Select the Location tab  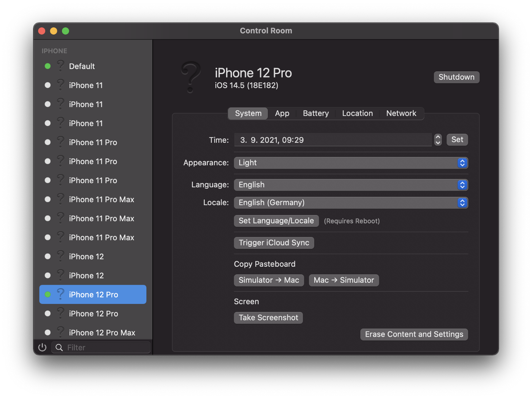click(357, 113)
